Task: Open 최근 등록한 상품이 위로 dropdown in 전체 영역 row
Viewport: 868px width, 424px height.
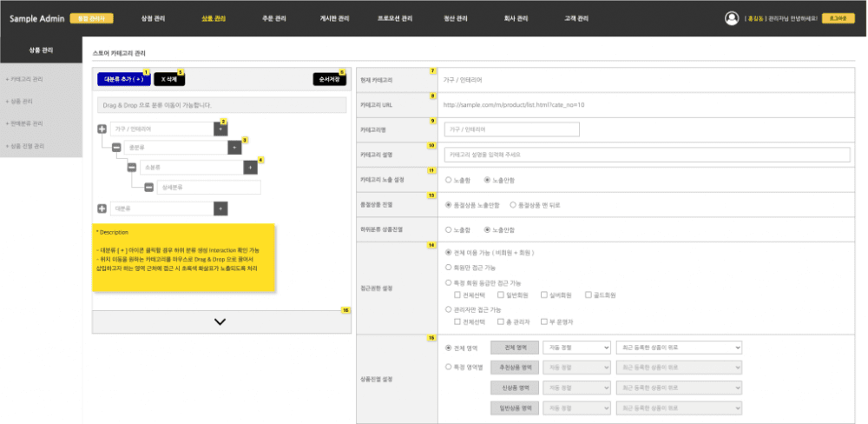Action: coord(681,347)
